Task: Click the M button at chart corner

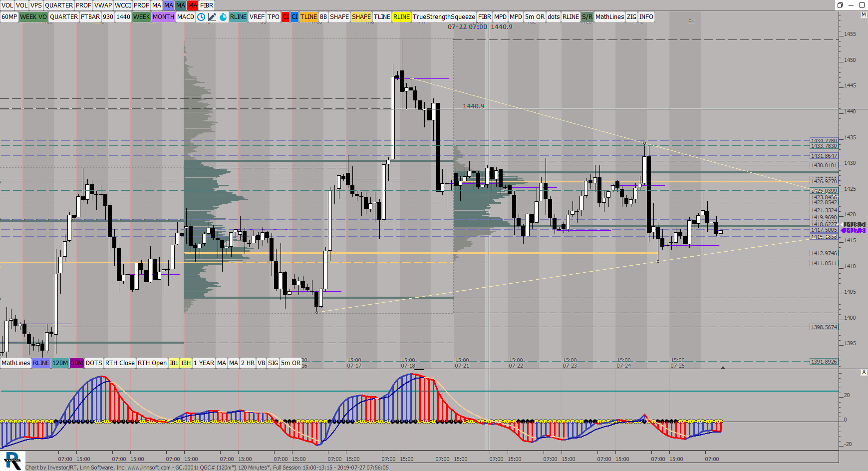Action: (864, 15)
